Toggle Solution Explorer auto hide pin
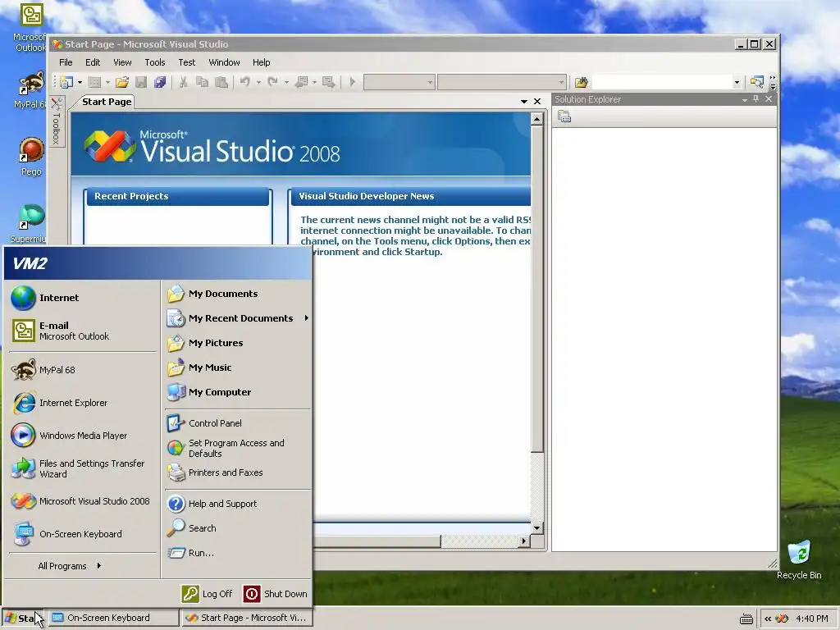Image resolution: width=840 pixels, height=630 pixels. click(x=756, y=99)
